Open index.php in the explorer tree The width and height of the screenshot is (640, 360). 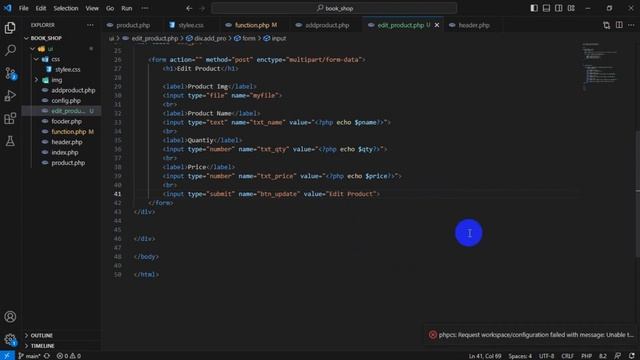[x=64, y=153]
